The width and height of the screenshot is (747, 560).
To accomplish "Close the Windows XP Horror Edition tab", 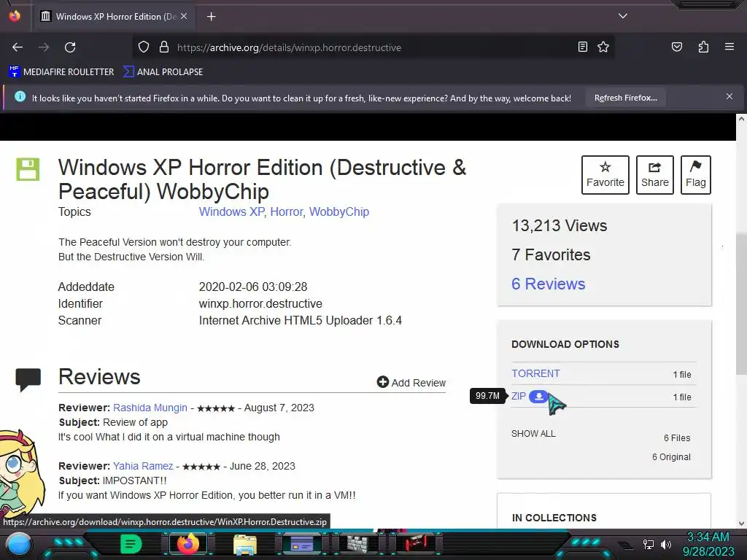I will (x=184, y=16).
